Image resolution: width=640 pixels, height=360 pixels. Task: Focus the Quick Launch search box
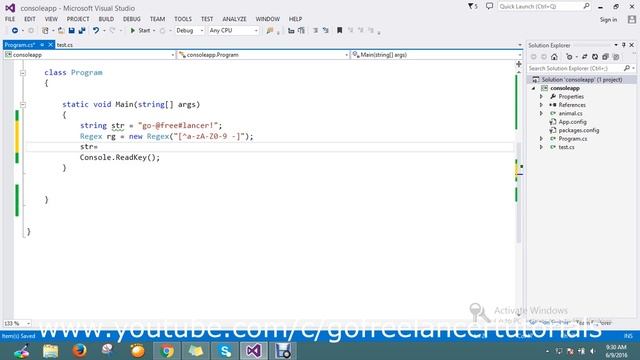544,7
